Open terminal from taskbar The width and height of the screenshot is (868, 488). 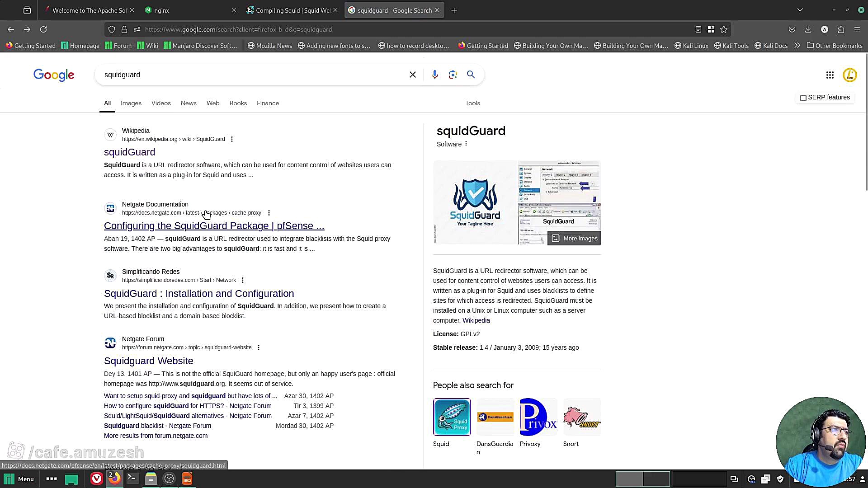(132, 479)
